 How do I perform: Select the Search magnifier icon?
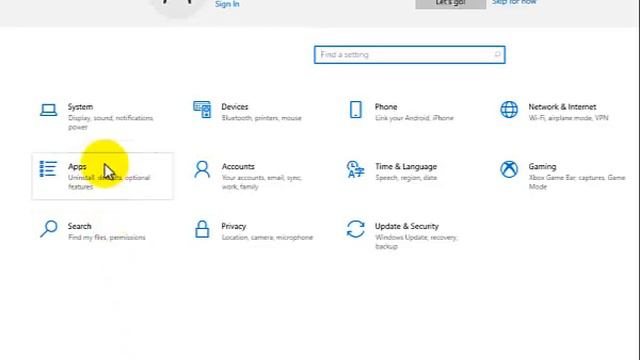click(49, 229)
